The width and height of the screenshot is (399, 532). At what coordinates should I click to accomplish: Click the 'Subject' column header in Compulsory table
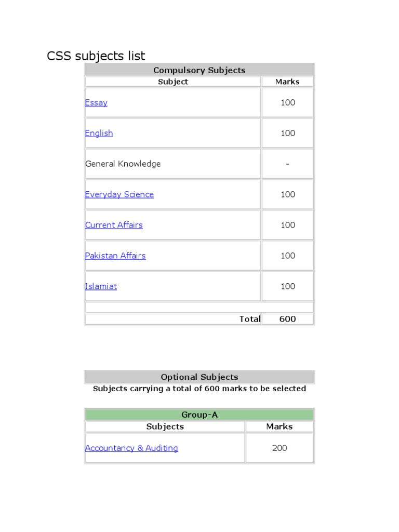(173, 82)
